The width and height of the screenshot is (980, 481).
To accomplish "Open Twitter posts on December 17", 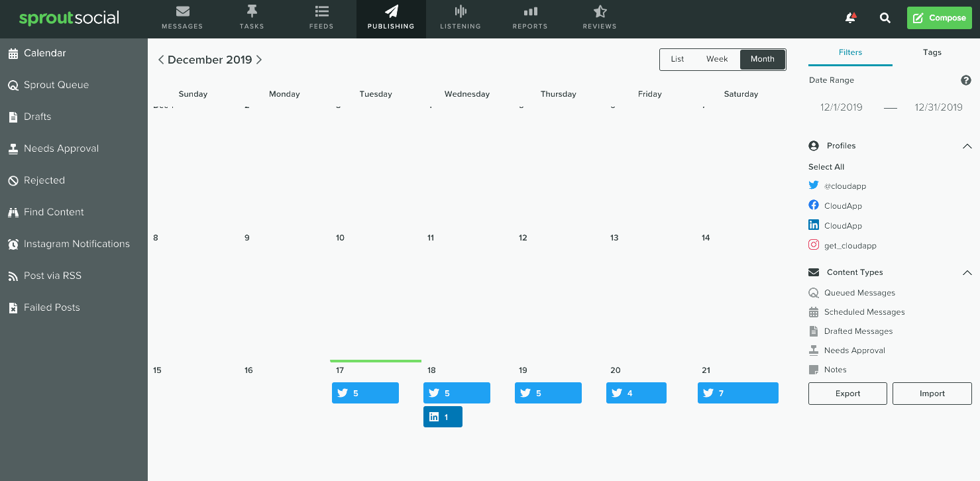I will [x=365, y=393].
